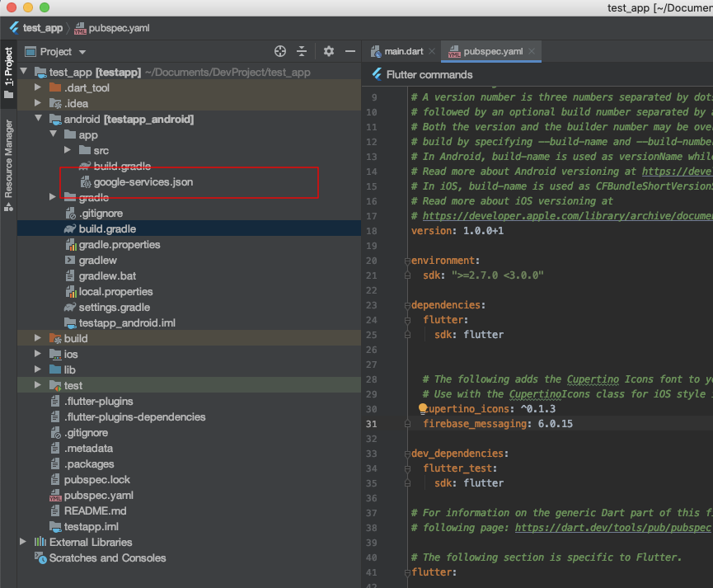Close the pubspec.yaml tab
This screenshot has height=588, width=713.
(531, 51)
